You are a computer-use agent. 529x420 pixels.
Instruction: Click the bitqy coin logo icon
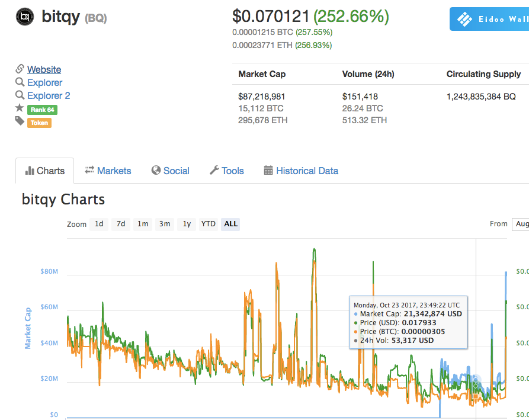click(x=25, y=17)
